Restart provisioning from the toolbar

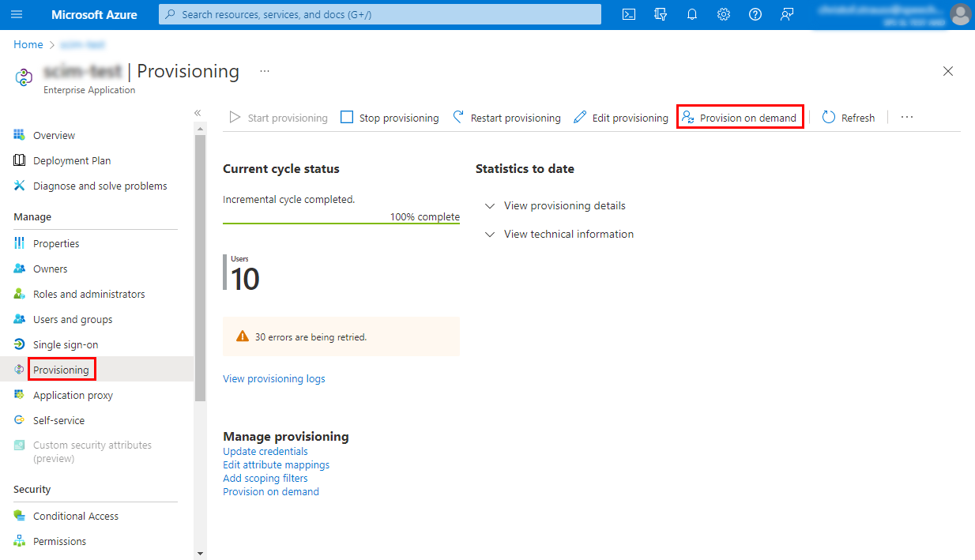[x=506, y=118]
